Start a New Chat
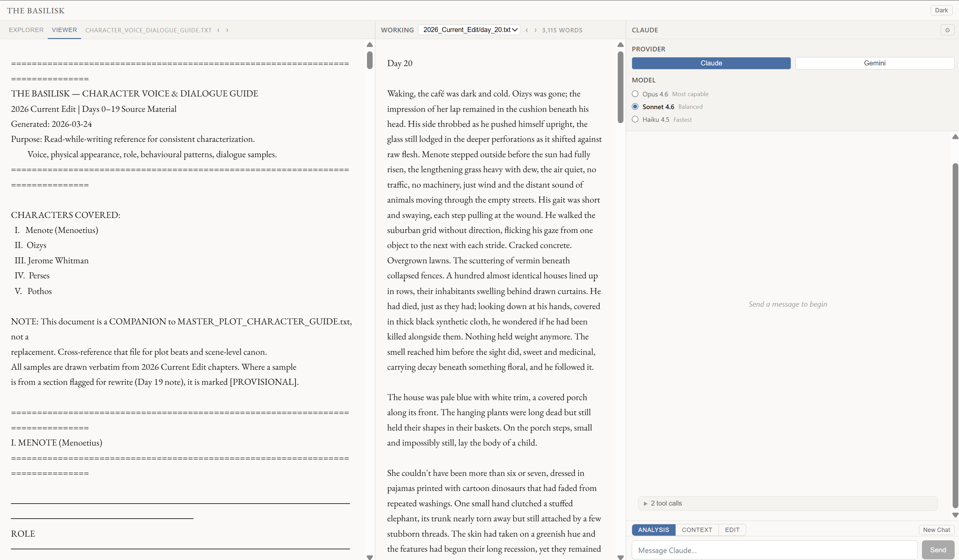The image size is (959, 560). (x=936, y=530)
